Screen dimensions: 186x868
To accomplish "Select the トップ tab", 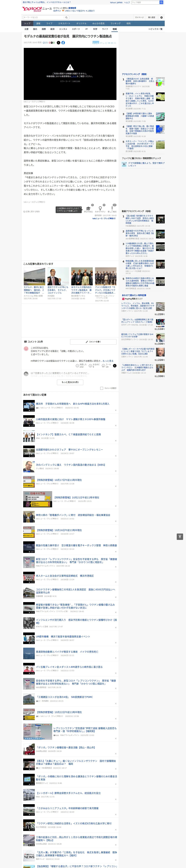I will (27, 24).
